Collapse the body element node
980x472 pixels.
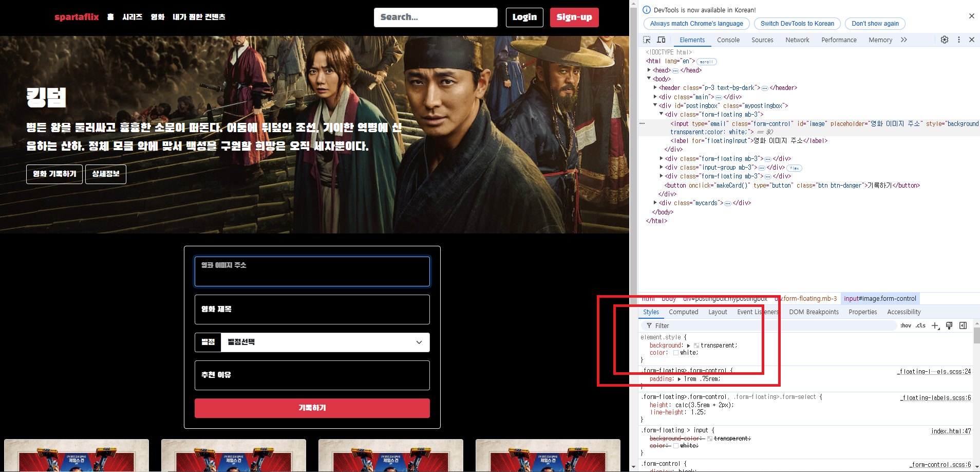pyautogui.click(x=649, y=79)
